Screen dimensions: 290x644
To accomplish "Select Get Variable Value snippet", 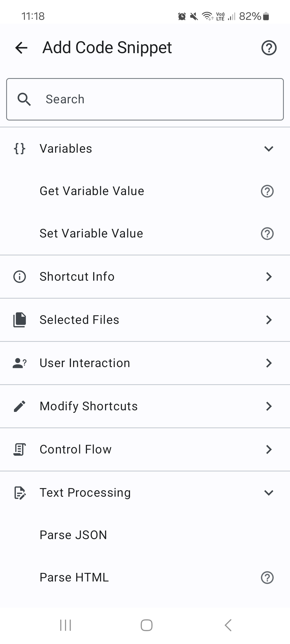I will [x=92, y=191].
